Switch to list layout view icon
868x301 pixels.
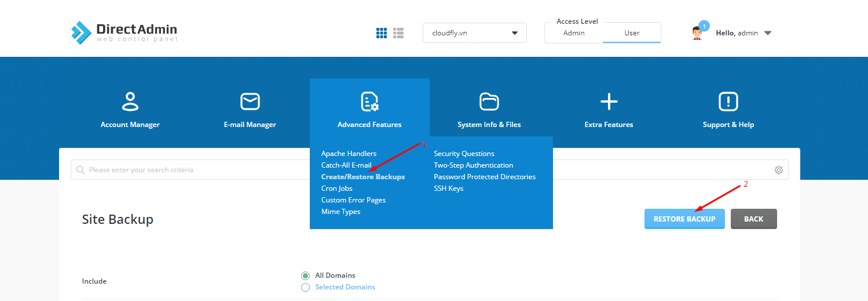point(398,33)
